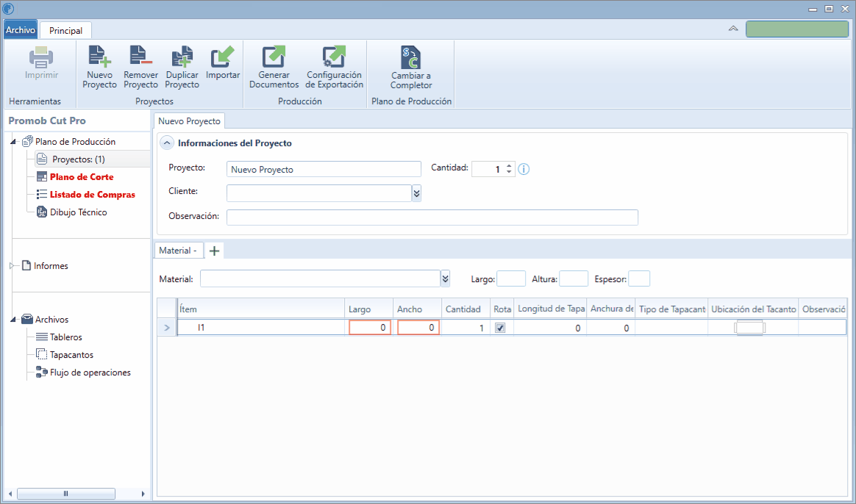The height and width of the screenshot is (504, 856).
Task: Click the sidebar horizontal scrollbar thumb
Action: (65, 494)
